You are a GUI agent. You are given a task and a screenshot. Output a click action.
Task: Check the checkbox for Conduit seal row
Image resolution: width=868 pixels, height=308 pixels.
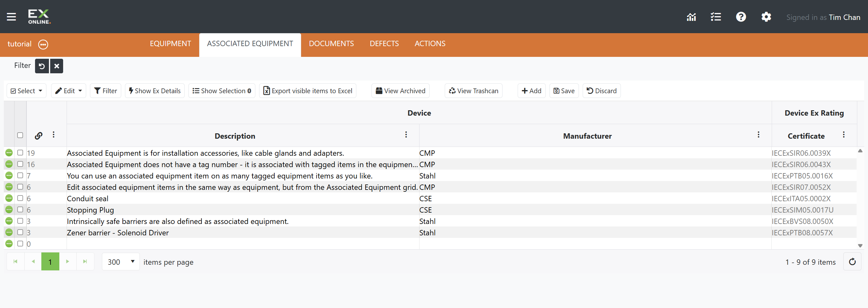tap(20, 198)
